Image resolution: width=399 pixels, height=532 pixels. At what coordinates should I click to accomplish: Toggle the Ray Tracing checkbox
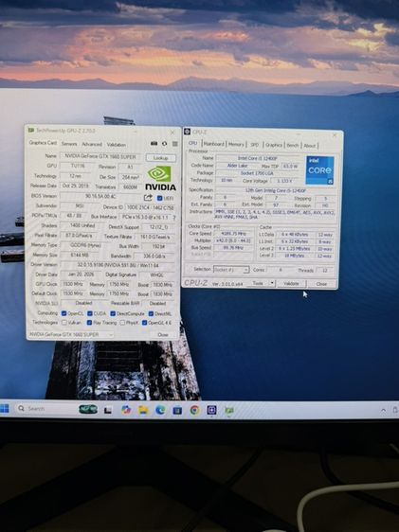(89, 323)
